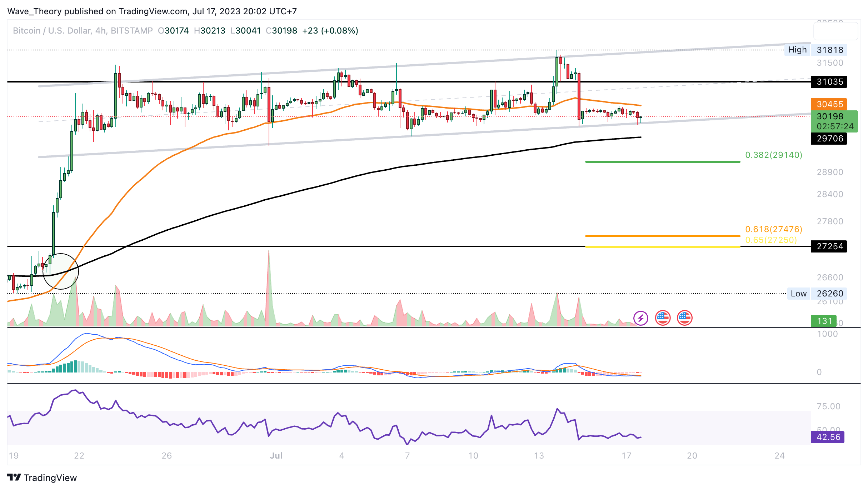Click the 17 date label on time axis

pos(626,455)
